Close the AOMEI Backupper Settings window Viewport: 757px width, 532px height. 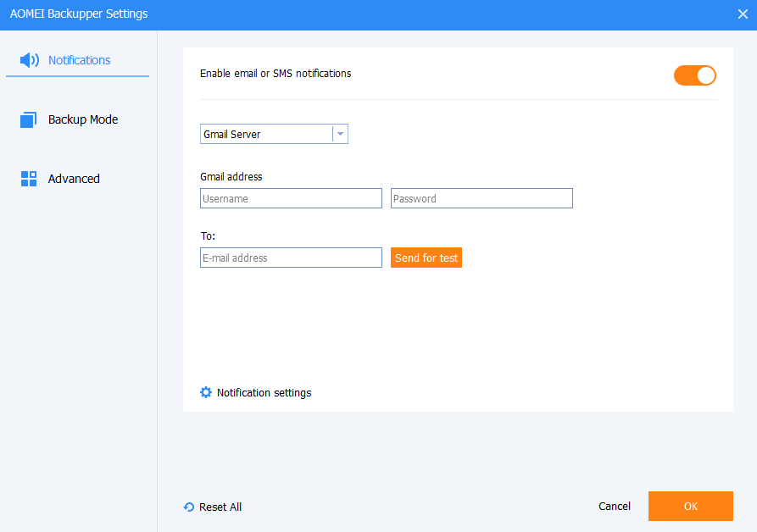(743, 14)
